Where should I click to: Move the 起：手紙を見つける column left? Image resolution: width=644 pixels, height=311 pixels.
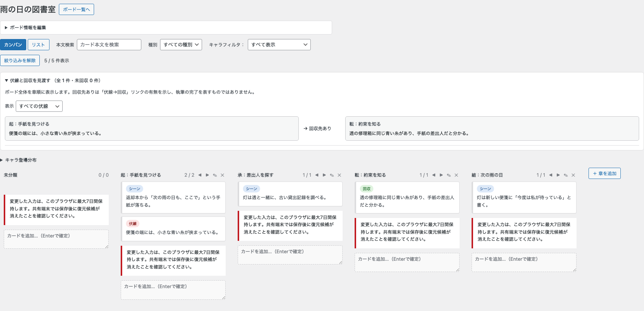pos(200,175)
